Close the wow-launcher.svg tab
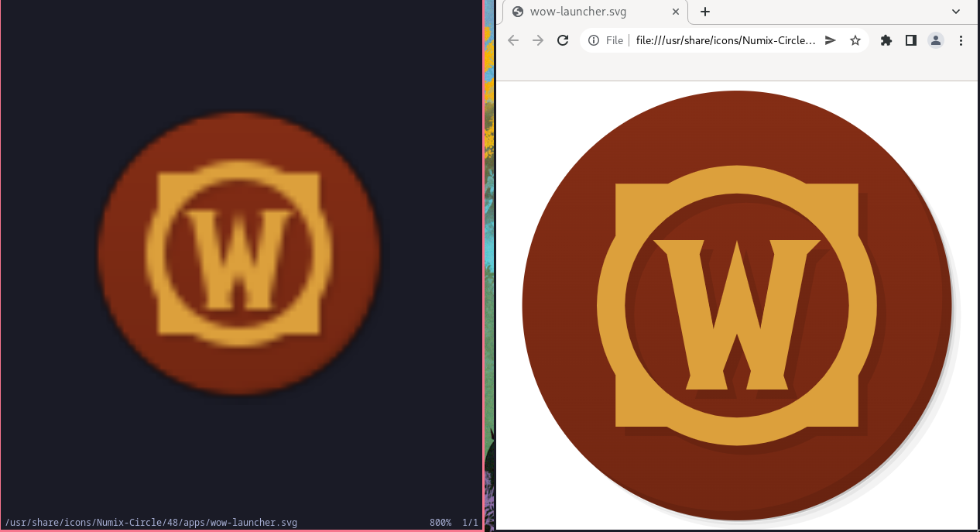This screenshot has width=980, height=532. click(676, 12)
